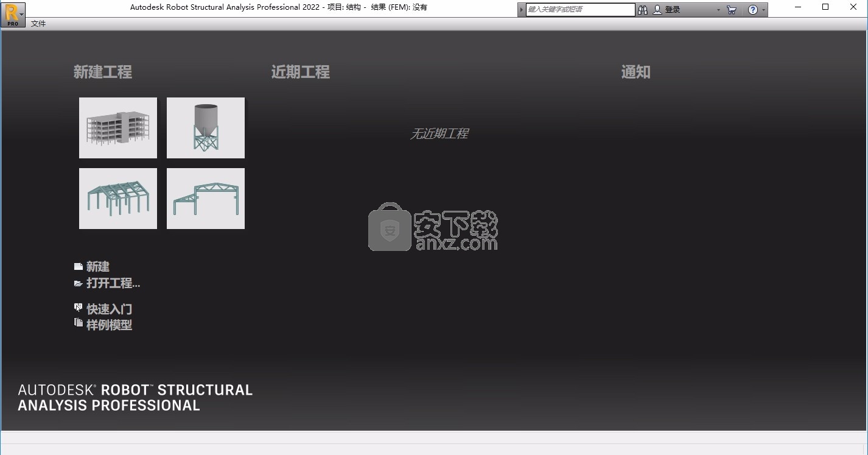Screen dimensions: 868x455
Task: Click the documents icon beside 样例模型
Action: tap(79, 323)
